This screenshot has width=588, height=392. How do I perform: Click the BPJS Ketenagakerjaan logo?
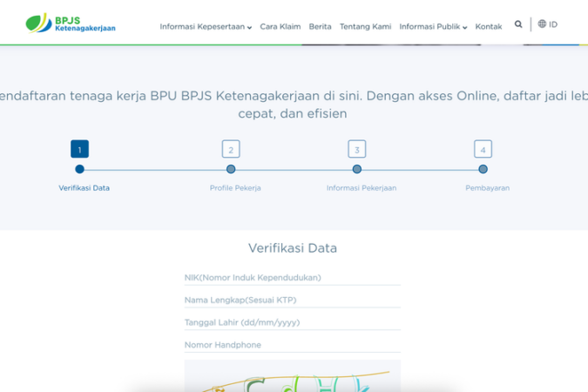pyautogui.click(x=71, y=24)
